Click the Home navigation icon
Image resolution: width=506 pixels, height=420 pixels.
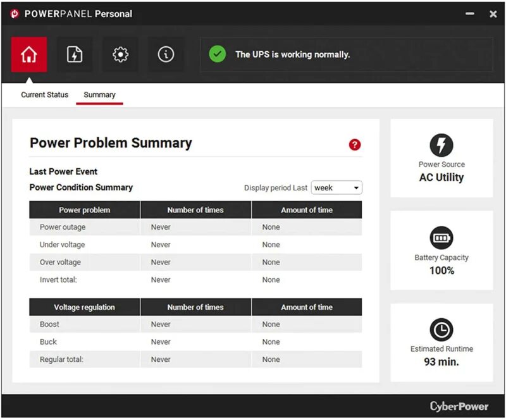(x=29, y=54)
